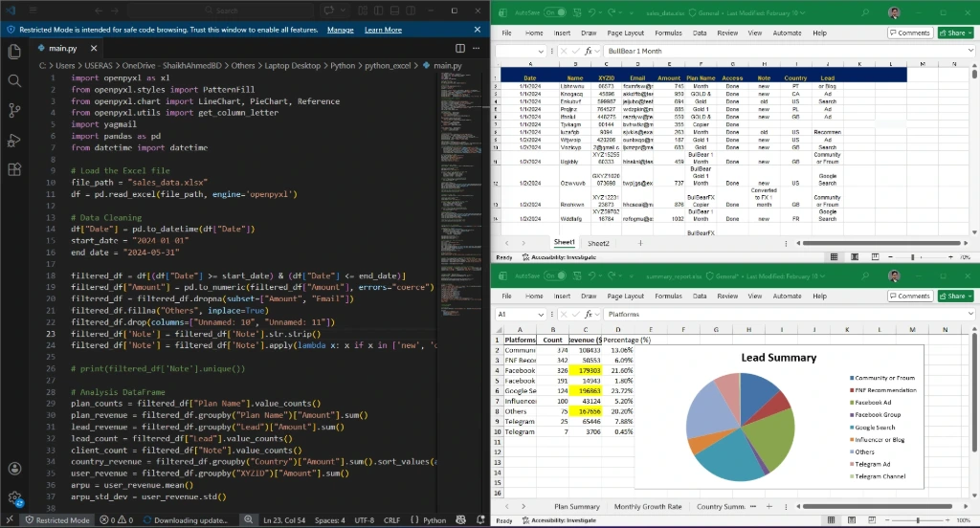980x528 pixels.
Task: Open the Run and Debug view
Action: pyautogui.click(x=14, y=140)
